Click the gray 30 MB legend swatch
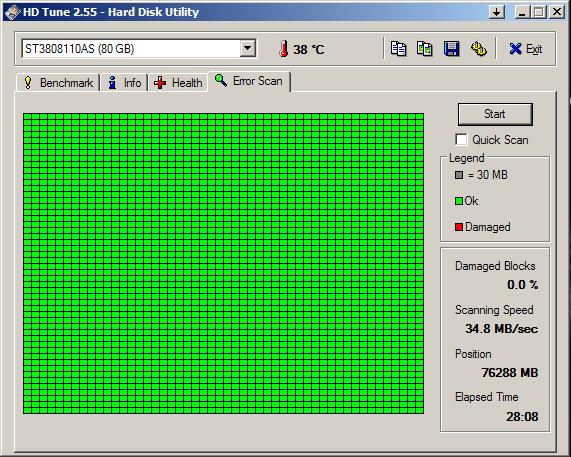This screenshot has height=457, width=571. point(459,175)
